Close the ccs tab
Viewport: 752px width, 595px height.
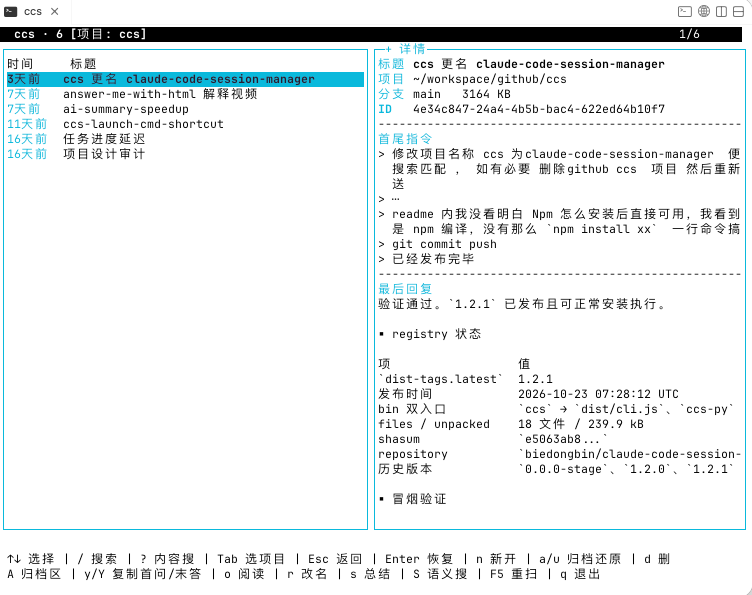55,12
